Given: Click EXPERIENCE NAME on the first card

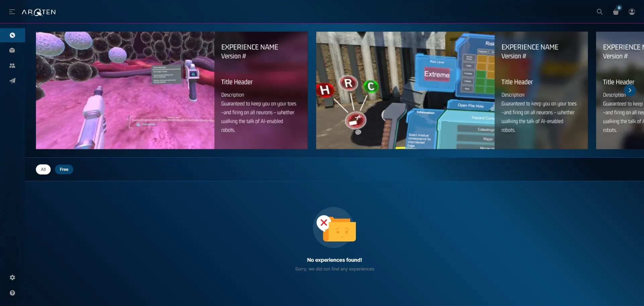Looking at the screenshot, I should coord(250,47).
